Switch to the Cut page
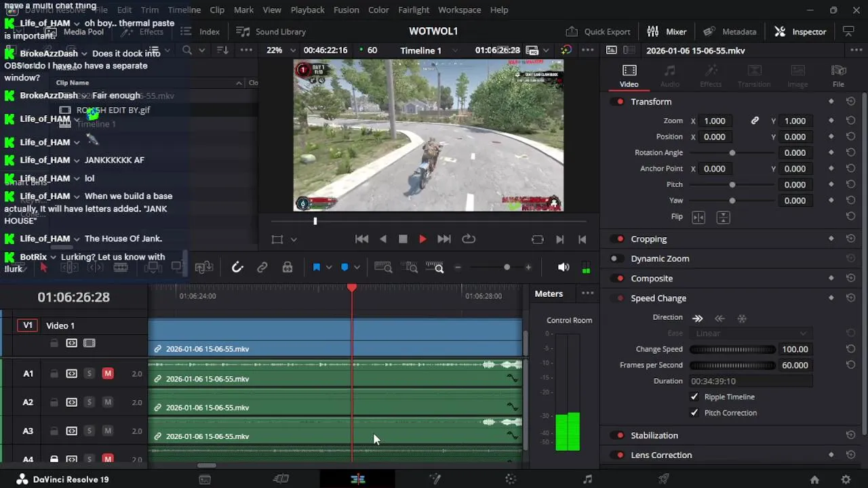Viewport: 868px width, 488px height. [281, 480]
